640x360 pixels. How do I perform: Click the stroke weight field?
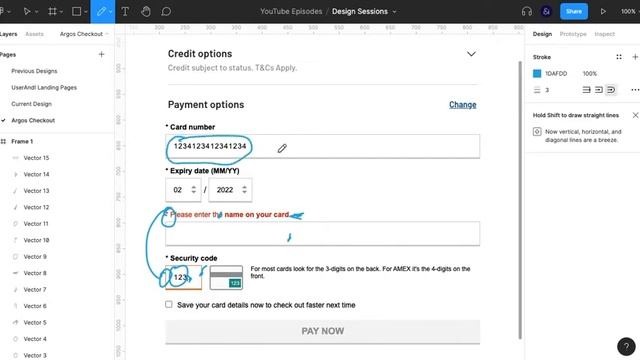tap(547, 90)
